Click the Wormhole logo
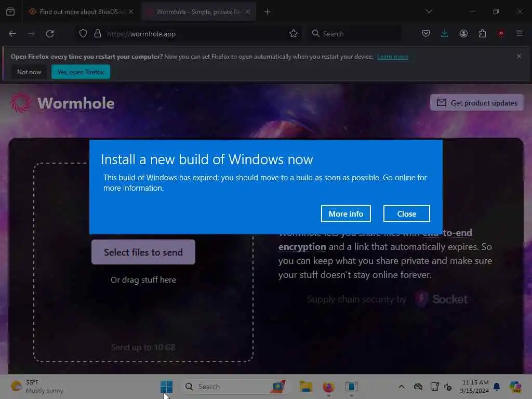 pos(62,103)
